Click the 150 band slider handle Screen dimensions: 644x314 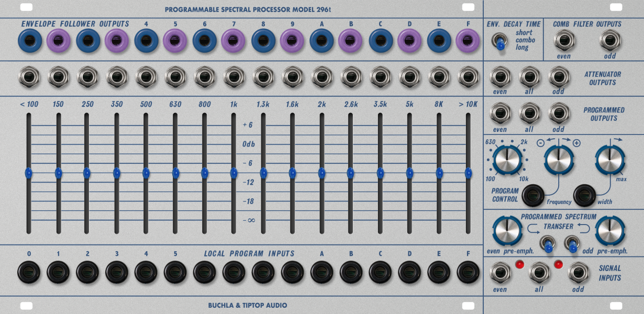(x=58, y=173)
